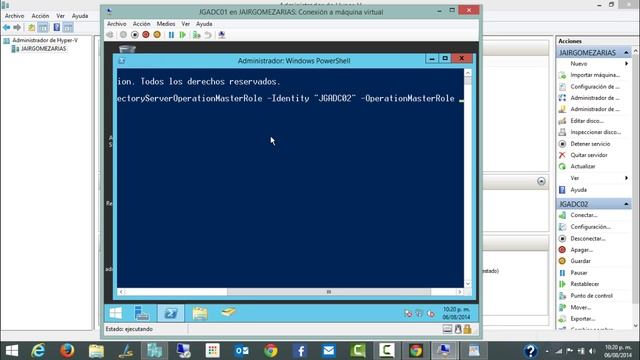Viewport: 640px width, 360px height.
Task: Open Hyper-V Manager on the host taskbar
Action: pyautogui.click(x=154, y=351)
